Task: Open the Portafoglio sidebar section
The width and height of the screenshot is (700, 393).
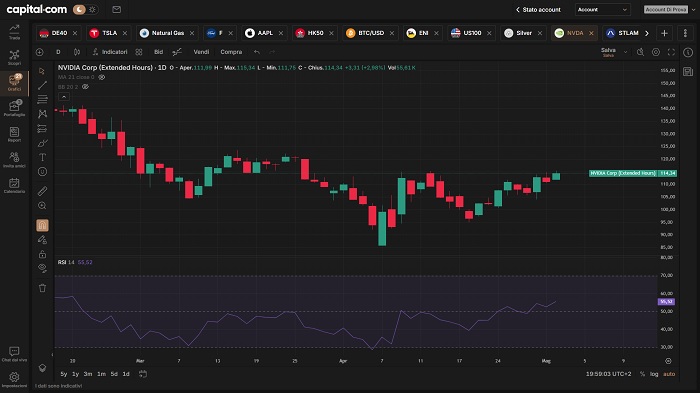Action: click(x=14, y=109)
